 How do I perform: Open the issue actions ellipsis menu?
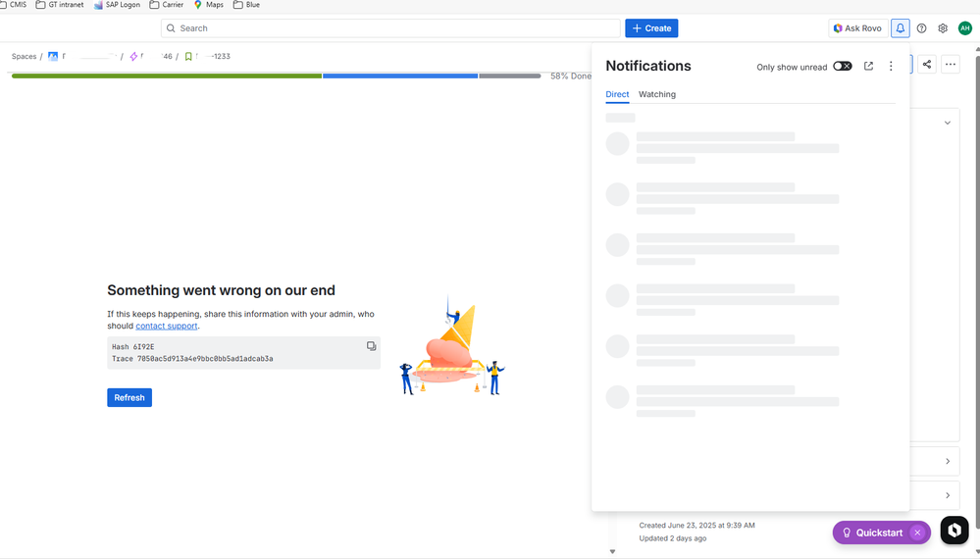pos(950,65)
